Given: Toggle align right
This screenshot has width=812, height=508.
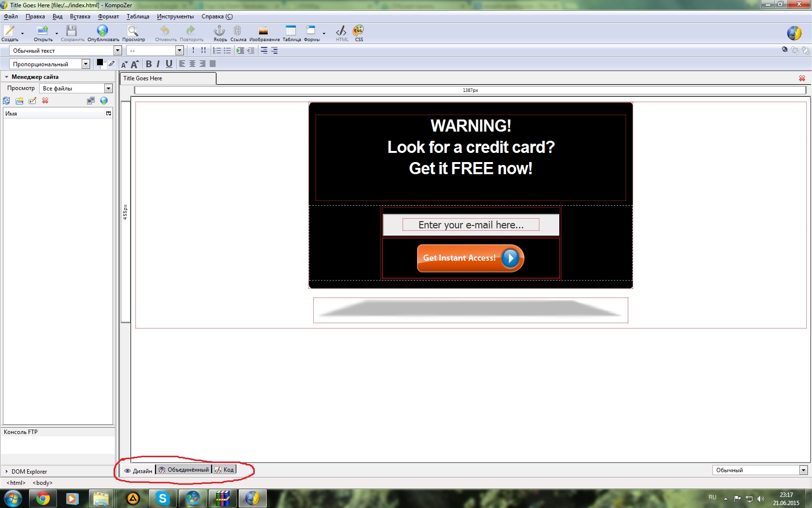Looking at the screenshot, I should point(202,64).
